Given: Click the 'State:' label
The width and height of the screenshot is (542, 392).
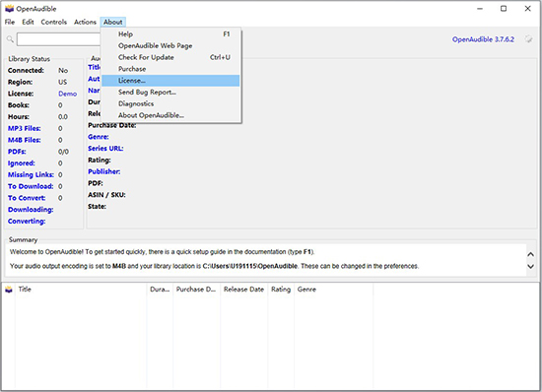Looking at the screenshot, I should coord(97,207).
